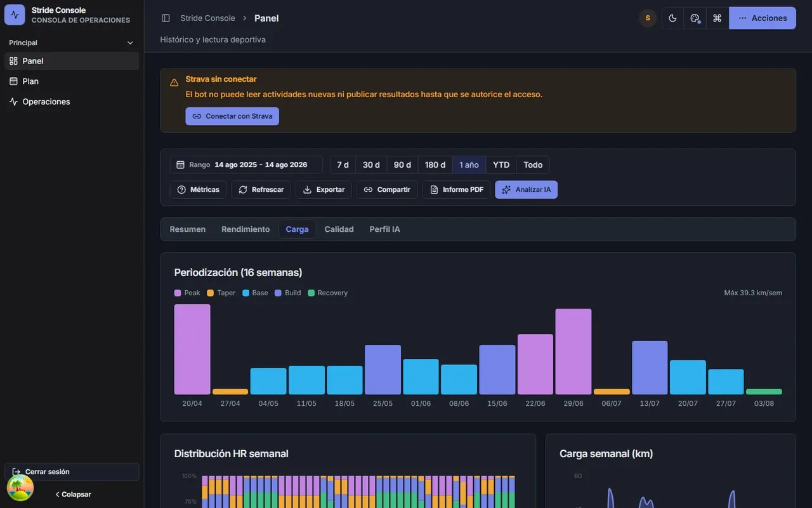Click the Build bar above 25/05

[x=383, y=370]
